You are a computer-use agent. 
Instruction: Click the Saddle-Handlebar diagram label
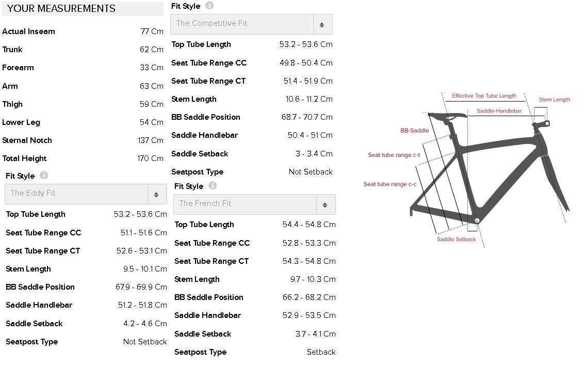coord(499,111)
